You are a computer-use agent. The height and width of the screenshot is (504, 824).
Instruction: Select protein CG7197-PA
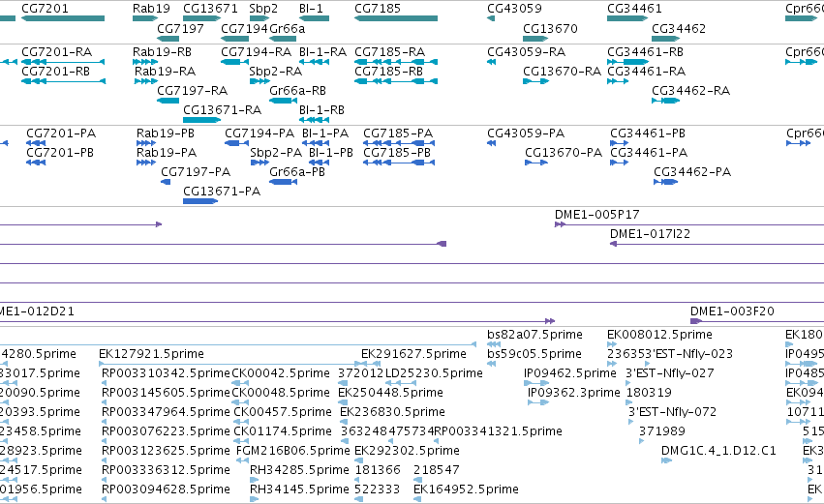pyautogui.click(x=196, y=172)
